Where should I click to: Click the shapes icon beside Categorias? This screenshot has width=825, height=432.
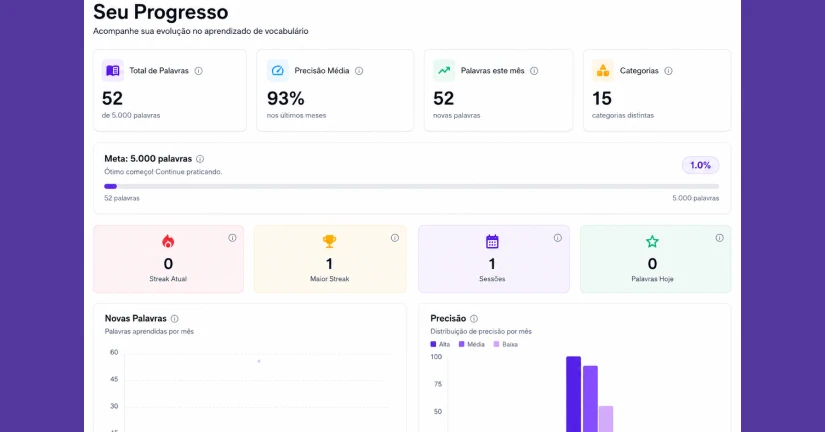[603, 71]
